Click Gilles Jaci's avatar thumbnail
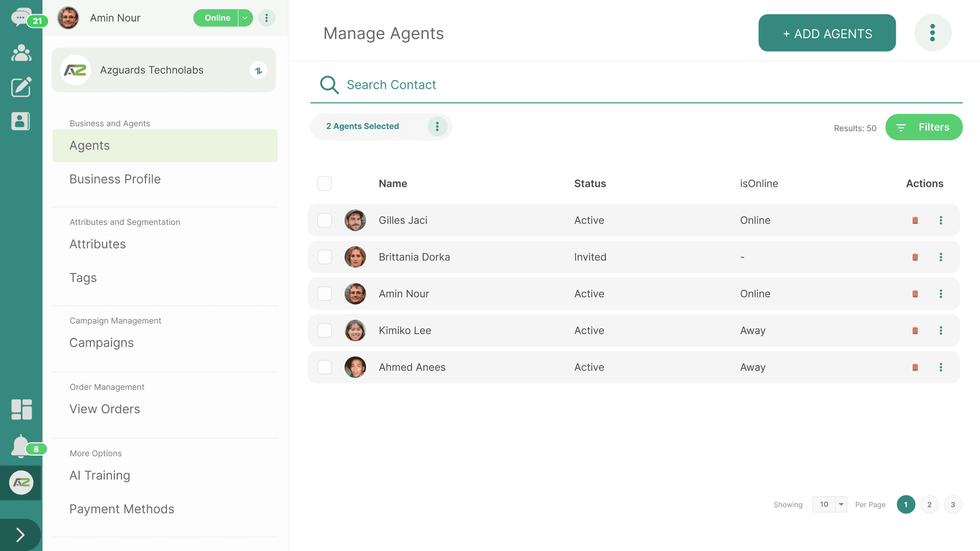 355,220
